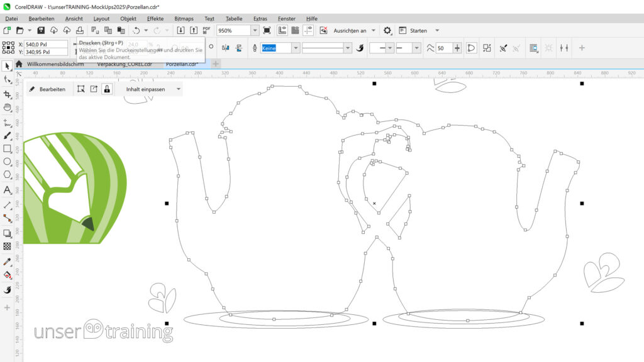Open the dropdown arrow beside Starten
The width and height of the screenshot is (644, 362).
(437, 30)
